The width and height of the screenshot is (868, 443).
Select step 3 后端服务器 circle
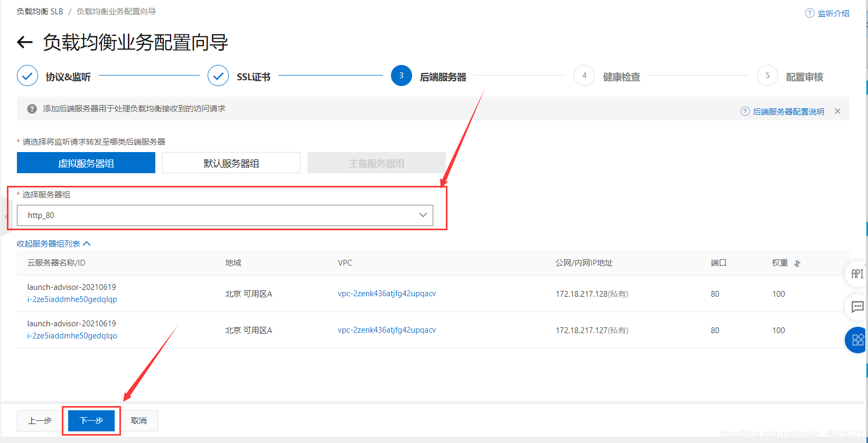402,76
